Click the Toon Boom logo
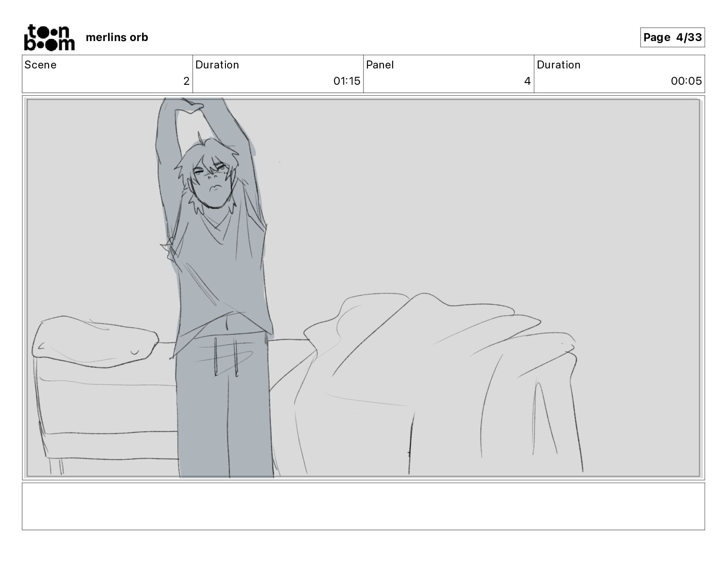This screenshot has width=728, height=563. (x=49, y=38)
